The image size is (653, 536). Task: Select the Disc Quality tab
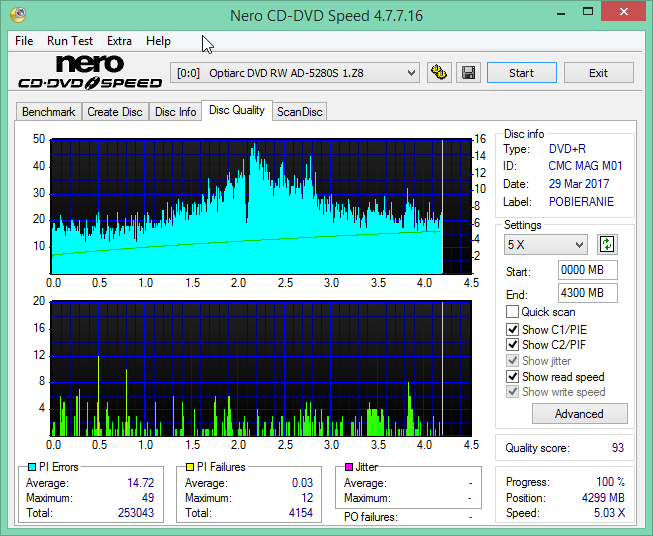coord(237,110)
